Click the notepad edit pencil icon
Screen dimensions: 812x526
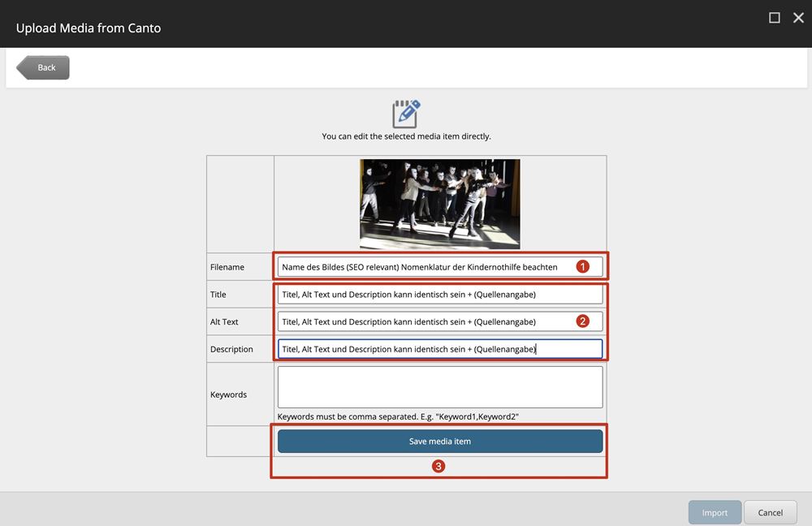click(406, 114)
